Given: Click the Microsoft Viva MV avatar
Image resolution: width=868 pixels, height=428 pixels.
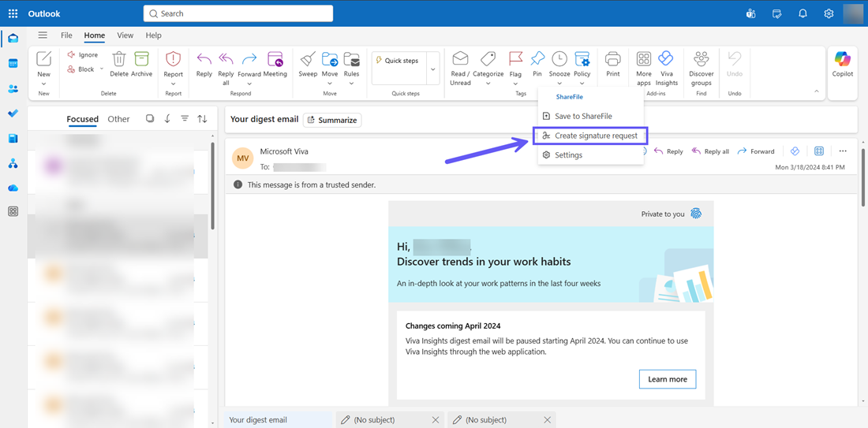Looking at the screenshot, I should (243, 157).
